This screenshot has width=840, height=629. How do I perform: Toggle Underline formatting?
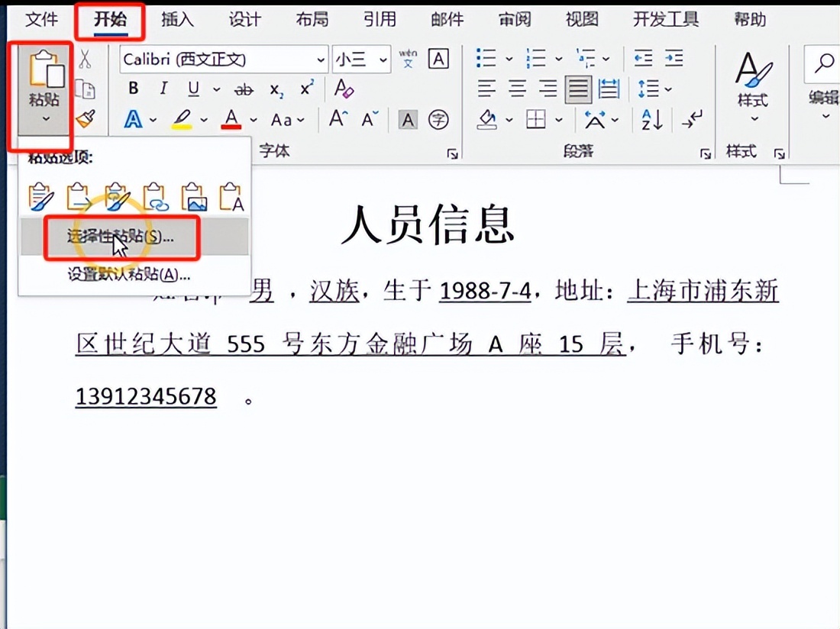193,89
